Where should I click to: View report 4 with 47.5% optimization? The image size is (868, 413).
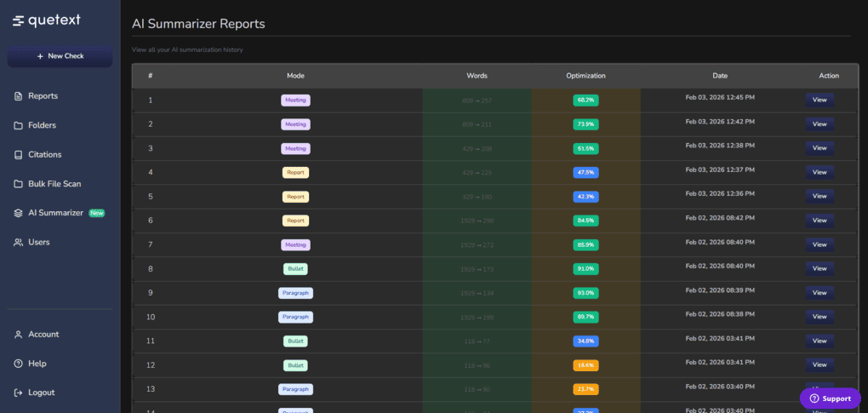(x=819, y=172)
